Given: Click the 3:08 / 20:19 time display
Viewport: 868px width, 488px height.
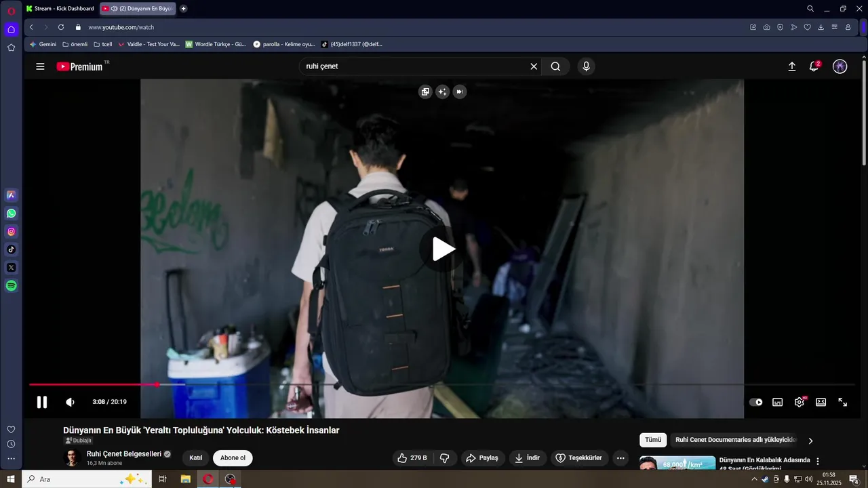Looking at the screenshot, I should pos(109,402).
